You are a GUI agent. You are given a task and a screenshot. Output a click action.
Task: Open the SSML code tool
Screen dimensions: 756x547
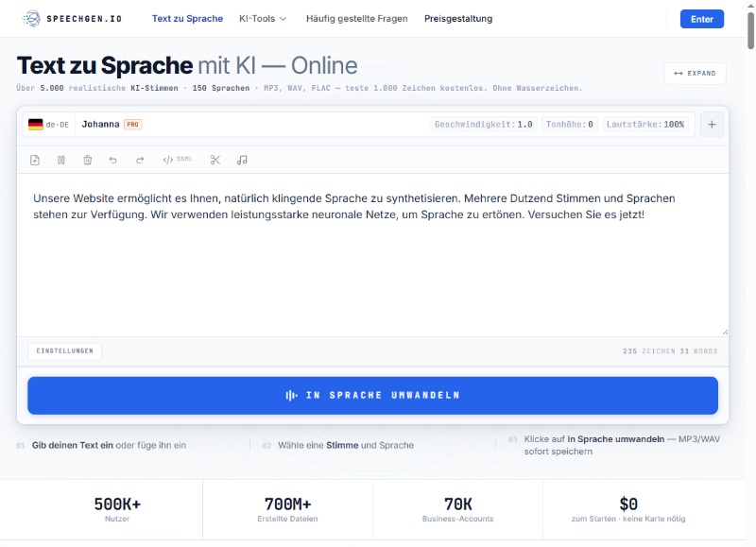tap(178, 160)
